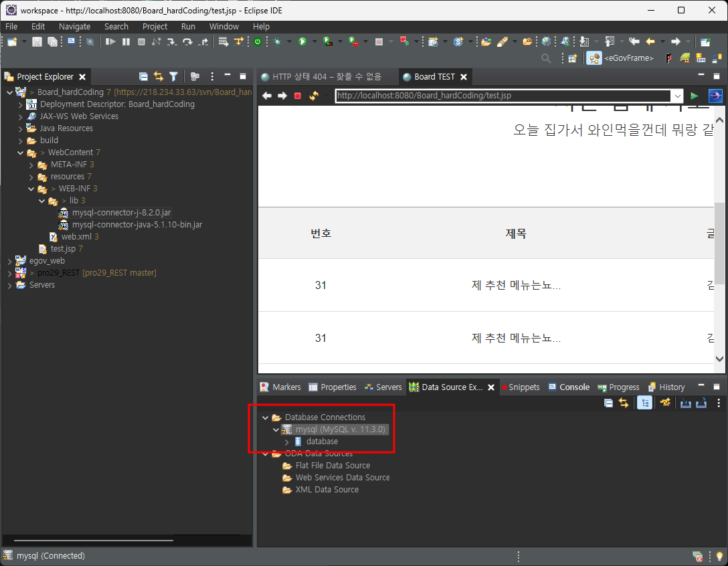The height and width of the screenshot is (566, 728).
Task: Expand the Servers project node
Action: coord(10,286)
